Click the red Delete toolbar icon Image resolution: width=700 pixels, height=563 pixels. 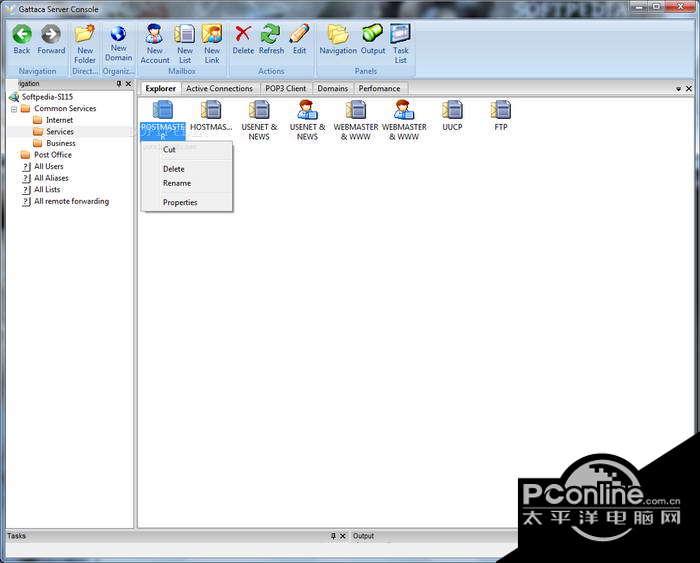coord(243,34)
